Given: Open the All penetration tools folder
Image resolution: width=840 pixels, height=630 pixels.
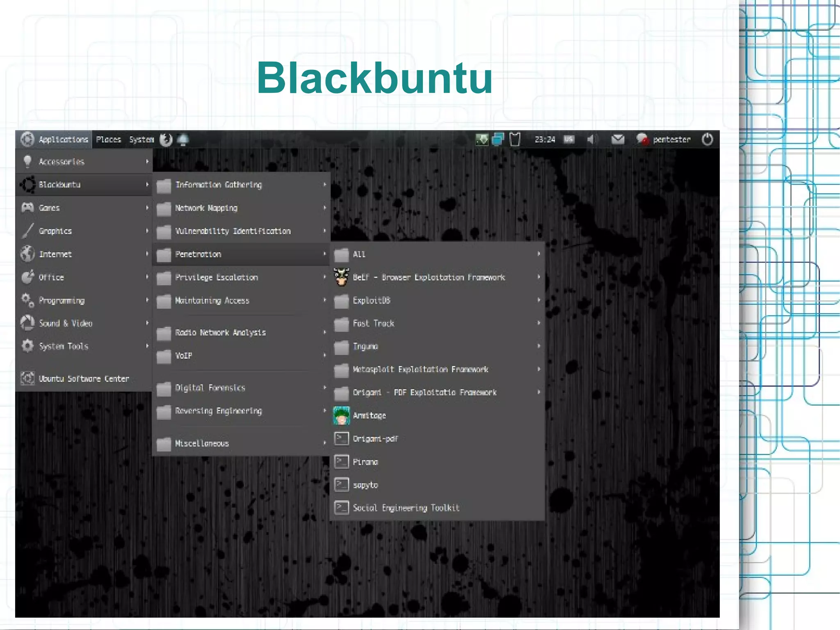Looking at the screenshot, I should (x=437, y=254).
